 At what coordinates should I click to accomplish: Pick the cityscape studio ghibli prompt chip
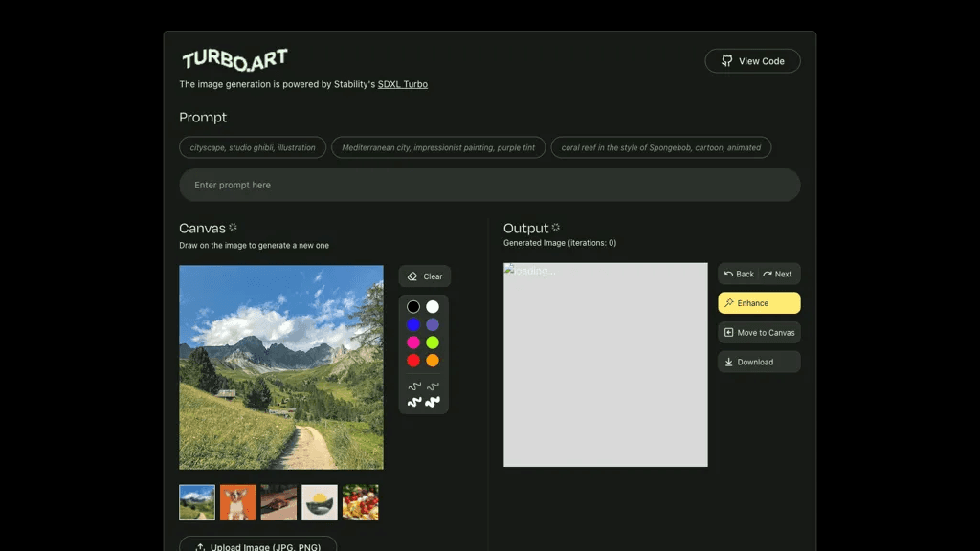pos(253,147)
